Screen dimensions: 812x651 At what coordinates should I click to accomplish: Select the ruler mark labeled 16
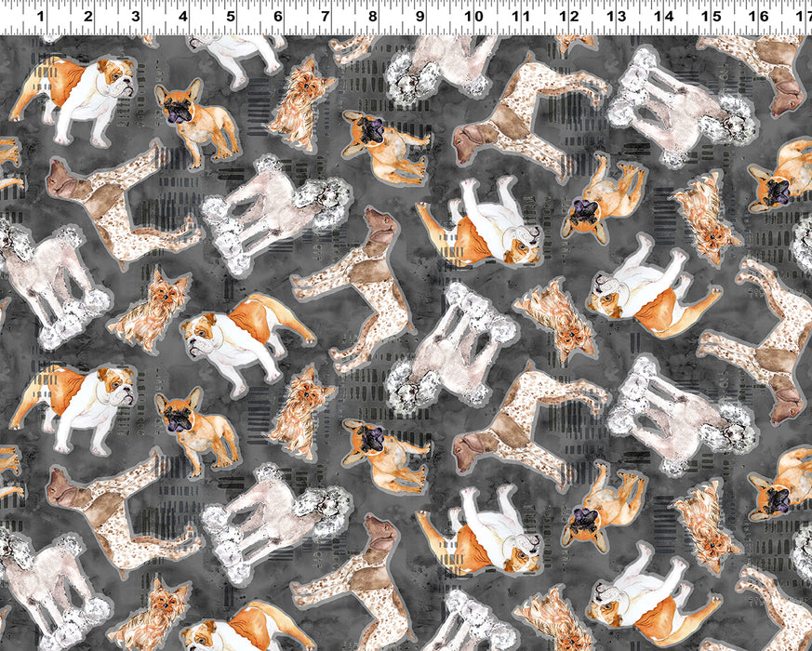(759, 16)
